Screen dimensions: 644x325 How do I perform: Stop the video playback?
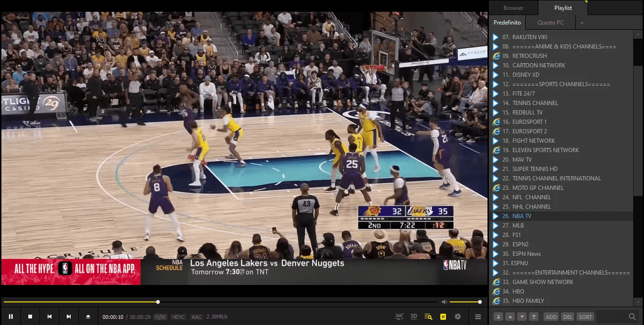point(30,317)
